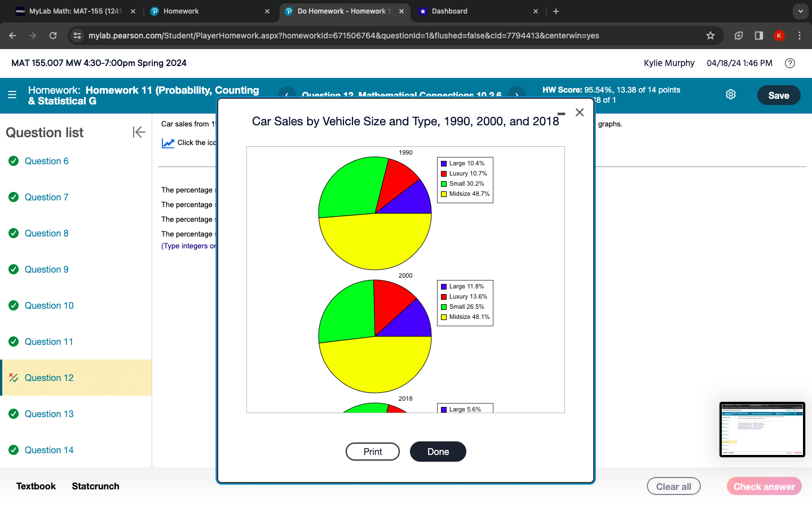Click the green checkmark beside Question 6
The width and height of the screenshot is (812, 508).
tap(14, 161)
